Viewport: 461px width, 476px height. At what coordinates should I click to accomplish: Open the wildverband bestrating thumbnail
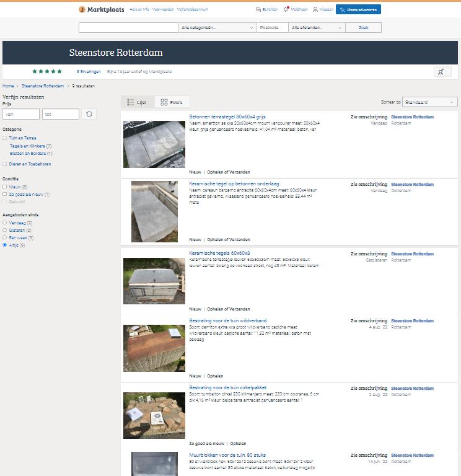click(154, 348)
